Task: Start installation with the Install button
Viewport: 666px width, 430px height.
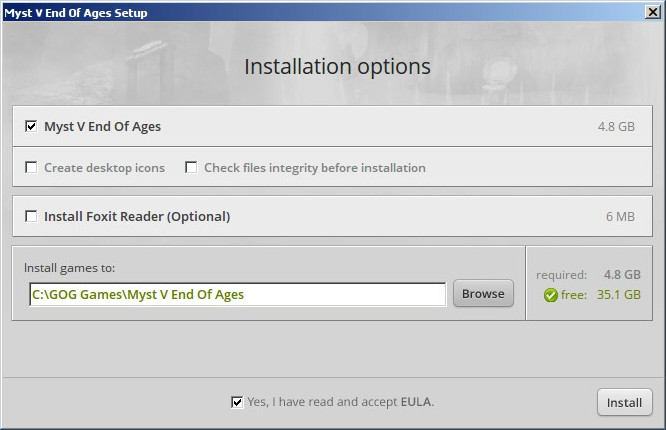Action: (624, 402)
